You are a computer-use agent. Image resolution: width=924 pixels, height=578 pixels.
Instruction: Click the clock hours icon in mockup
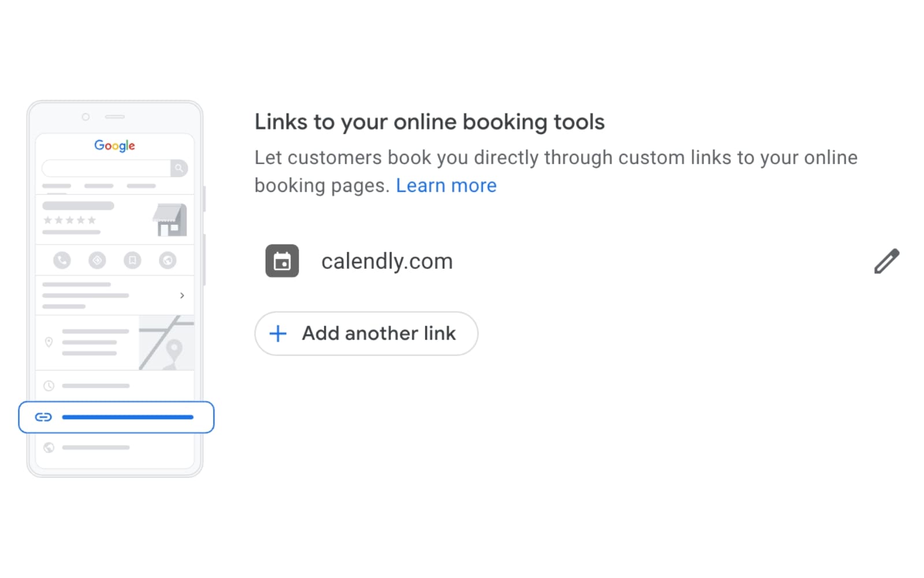tap(49, 386)
